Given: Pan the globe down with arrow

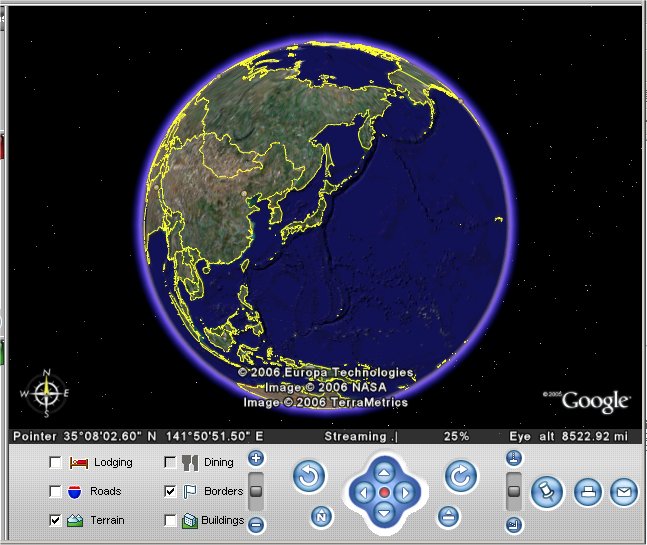Looking at the screenshot, I should tap(384, 513).
